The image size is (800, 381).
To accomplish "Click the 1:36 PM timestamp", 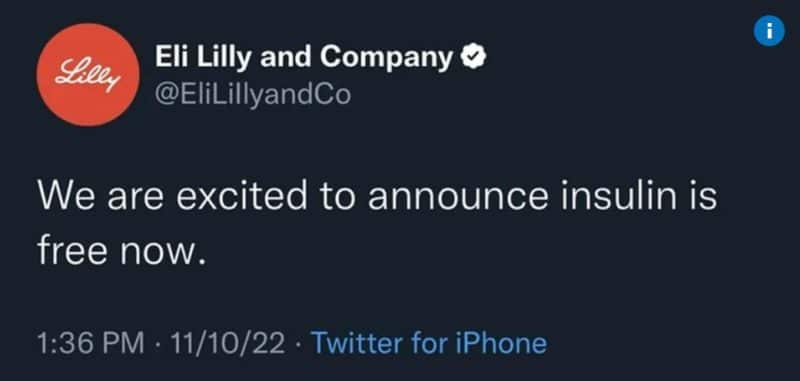I will (x=90, y=343).
